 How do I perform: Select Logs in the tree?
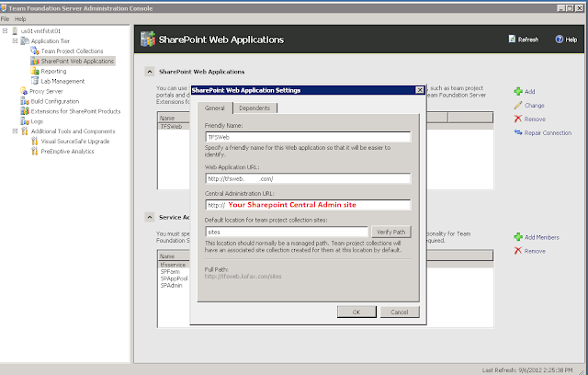[x=37, y=121]
